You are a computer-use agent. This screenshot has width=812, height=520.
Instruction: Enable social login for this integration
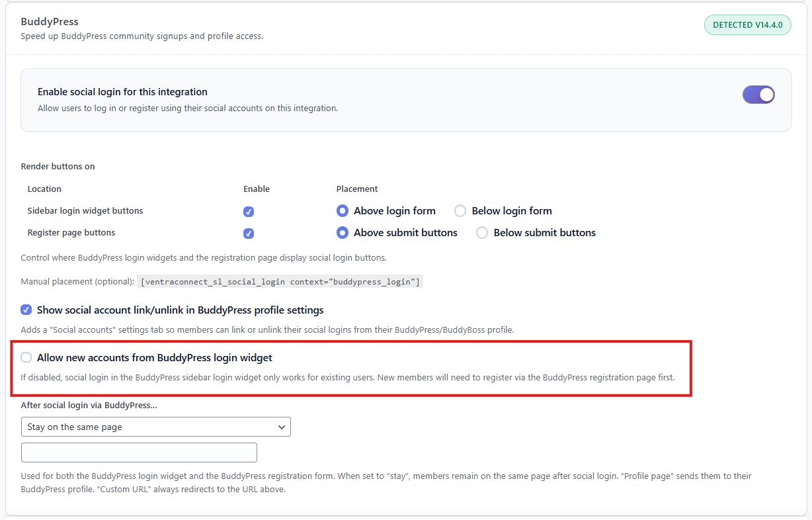758,94
